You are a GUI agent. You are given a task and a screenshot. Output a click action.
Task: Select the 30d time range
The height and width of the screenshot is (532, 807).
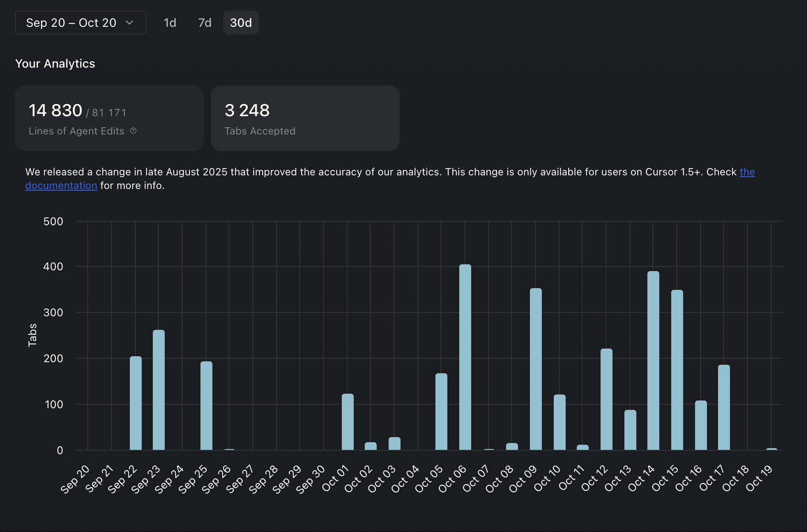pyautogui.click(x=241, y=23)
